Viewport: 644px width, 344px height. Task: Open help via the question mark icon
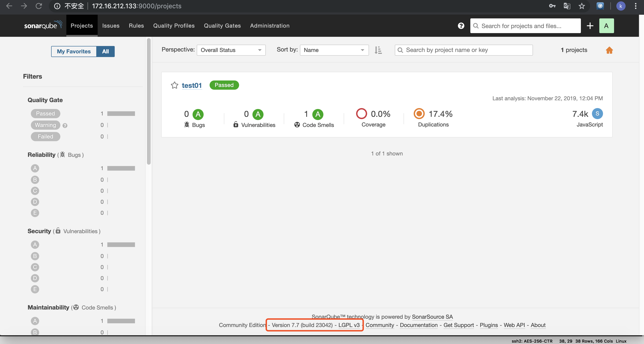click(461, 26)
